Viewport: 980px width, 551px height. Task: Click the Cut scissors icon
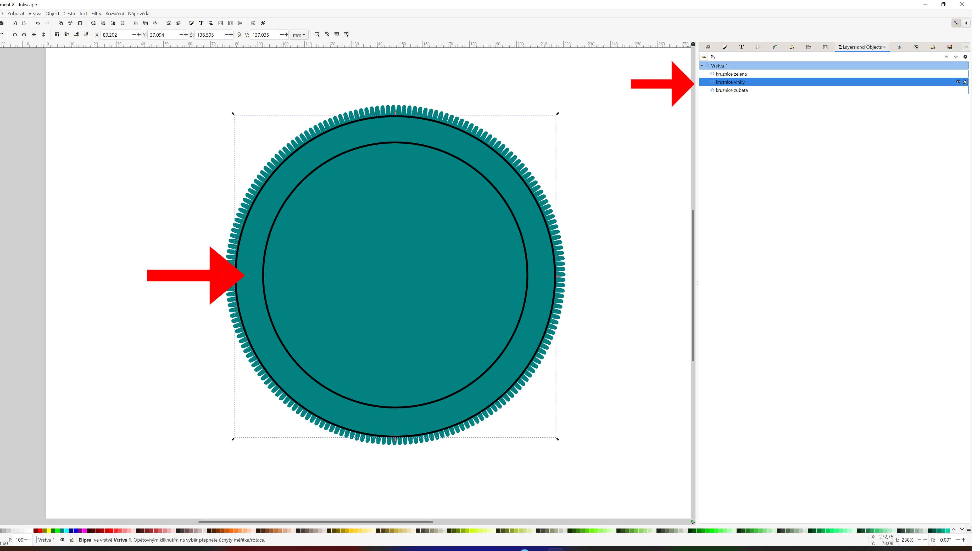70,23
